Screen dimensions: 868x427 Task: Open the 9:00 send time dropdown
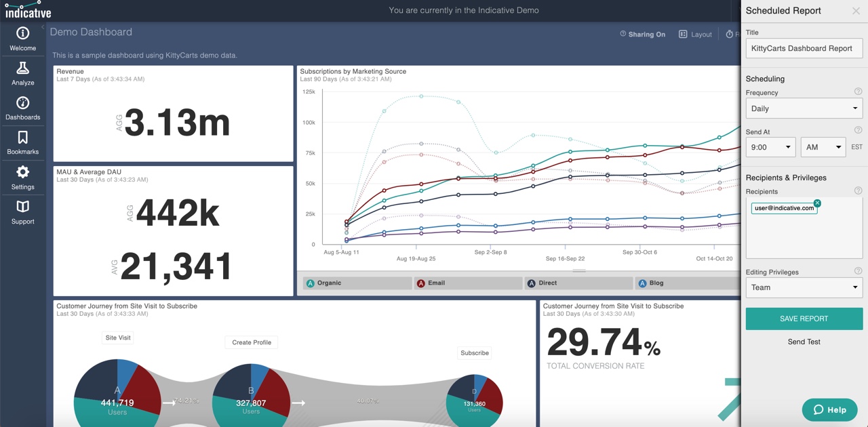[x=770, y=147]
